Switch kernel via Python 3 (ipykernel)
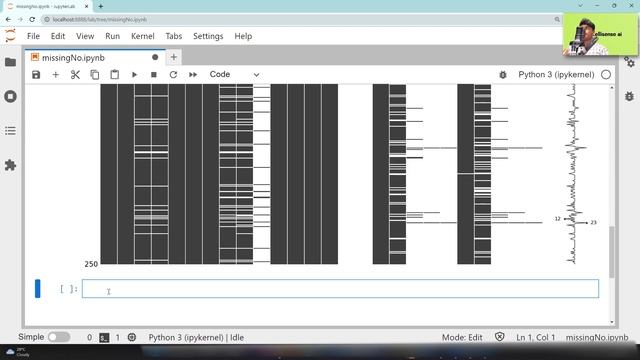The image size is (640, 360). (556, 75)
